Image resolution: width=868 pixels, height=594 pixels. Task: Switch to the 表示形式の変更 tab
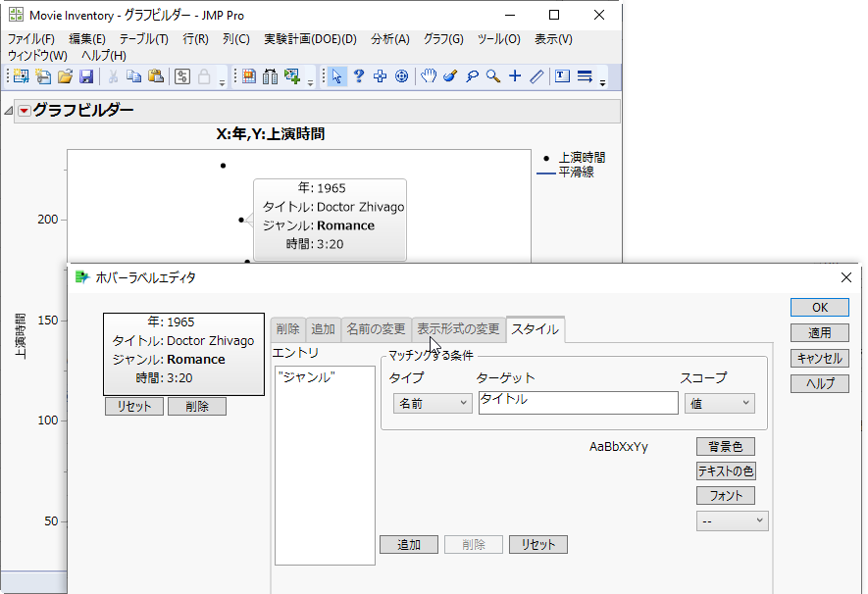[458, 329]
